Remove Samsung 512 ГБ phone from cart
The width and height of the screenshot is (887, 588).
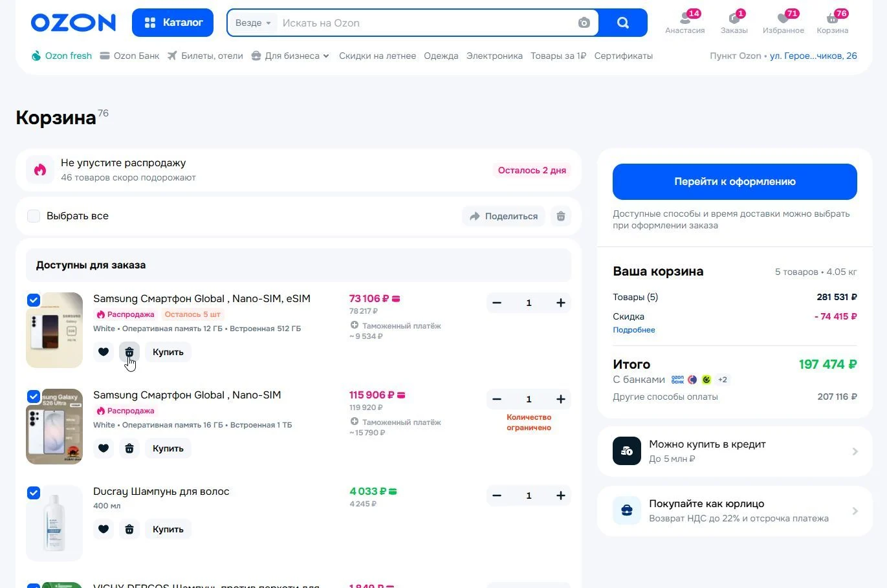click(129, 352)
